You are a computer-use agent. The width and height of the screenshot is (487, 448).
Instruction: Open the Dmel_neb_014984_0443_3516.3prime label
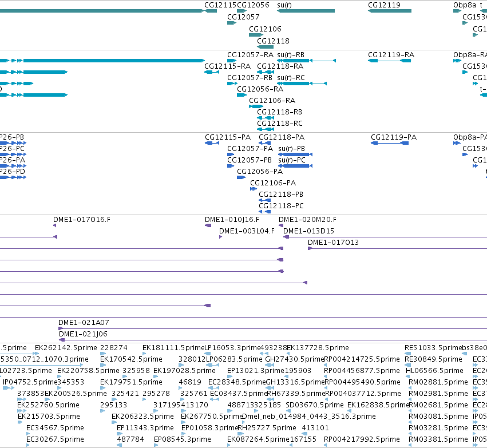click(308, 417)
